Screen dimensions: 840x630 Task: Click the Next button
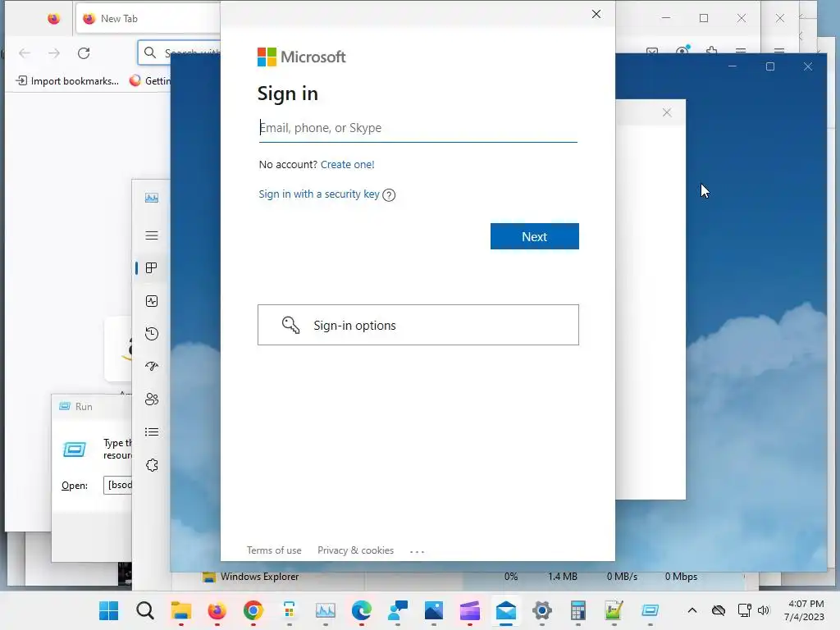pos(535,236)
